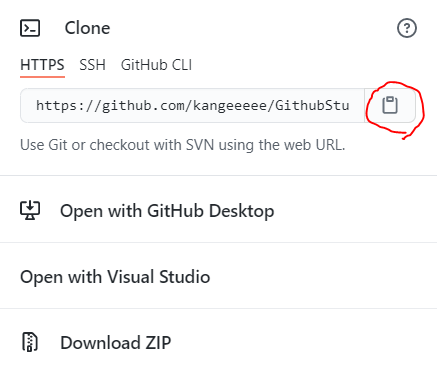The image size is (438, 367).
Task: Choose Open with Visual Studio
Action: [x=219, y=276]
